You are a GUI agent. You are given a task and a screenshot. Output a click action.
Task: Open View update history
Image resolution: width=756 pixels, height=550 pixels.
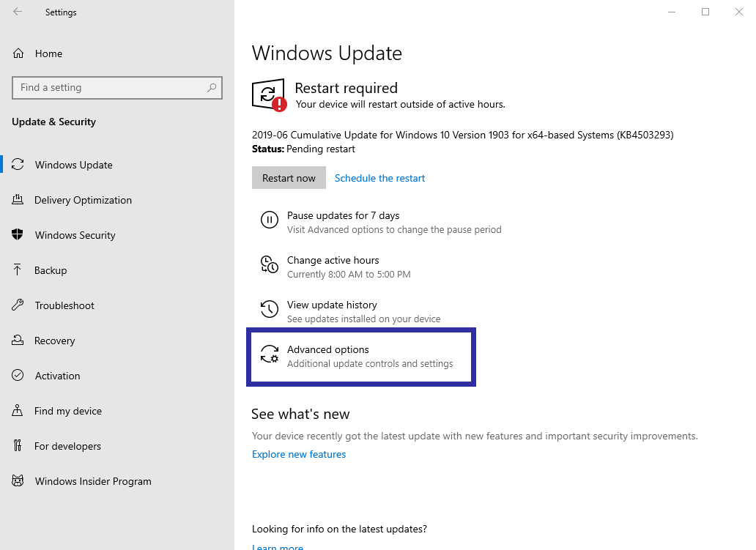tap(332, 305)
